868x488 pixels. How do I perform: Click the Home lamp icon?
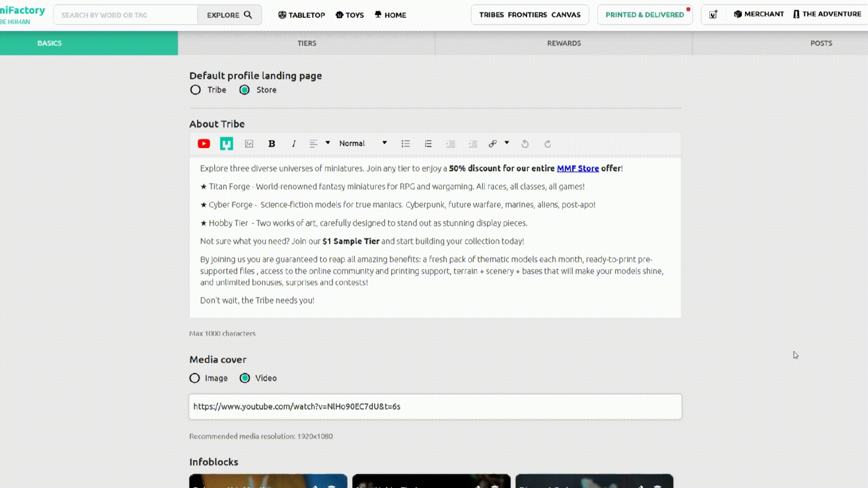pos(378,15)
